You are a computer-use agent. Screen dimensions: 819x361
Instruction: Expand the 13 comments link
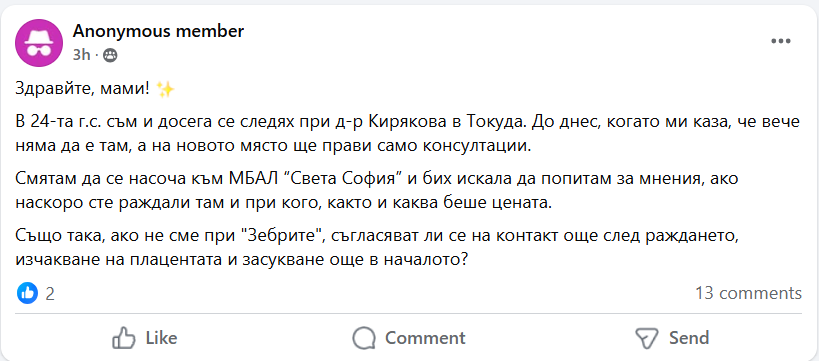coord(748,293)
